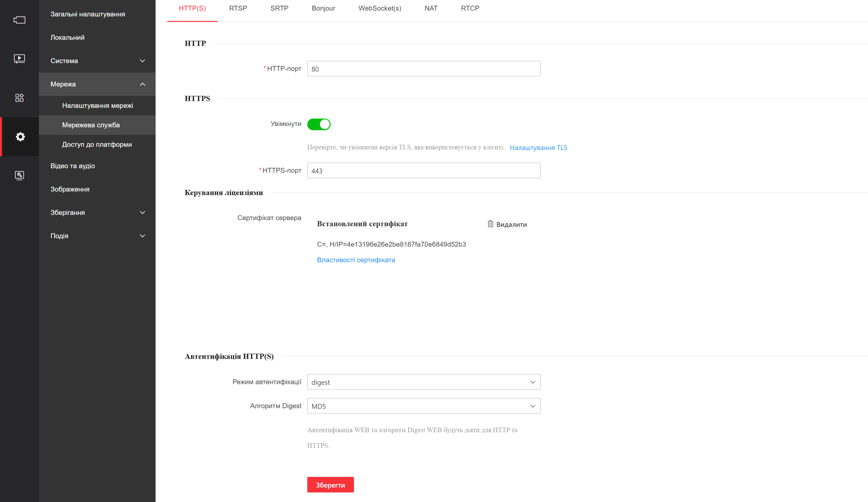
Task: Switch to the SRTP tab
Action: coord(279,8)
